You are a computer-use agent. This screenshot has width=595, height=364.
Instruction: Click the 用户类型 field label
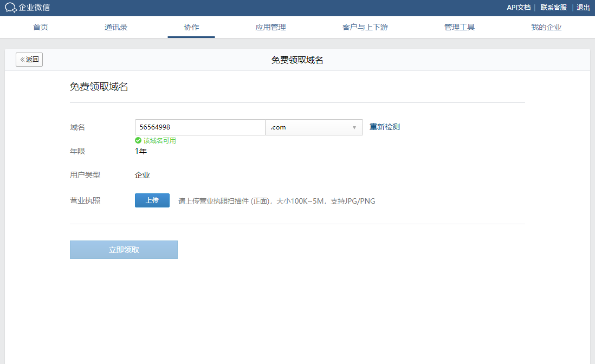85,175
